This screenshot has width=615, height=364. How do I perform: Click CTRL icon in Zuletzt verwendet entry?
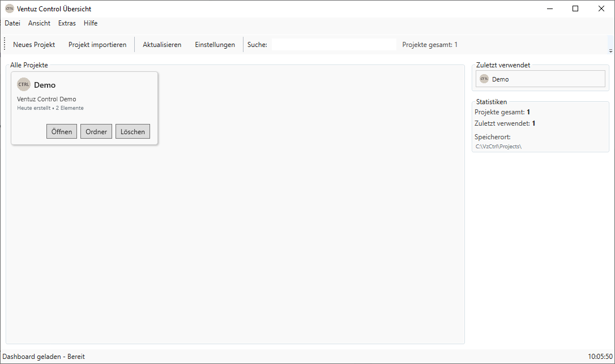coord(484,79)
